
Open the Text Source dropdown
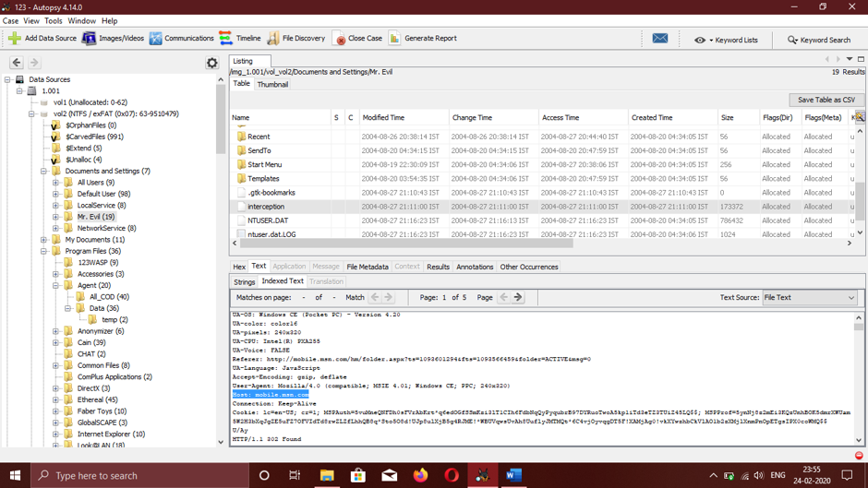(809, 298)
